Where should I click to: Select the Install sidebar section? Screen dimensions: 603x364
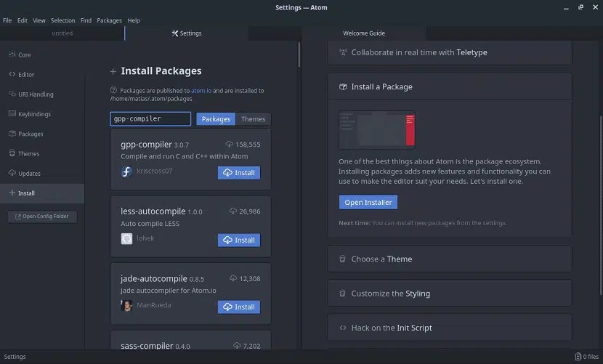click(42, 193)
